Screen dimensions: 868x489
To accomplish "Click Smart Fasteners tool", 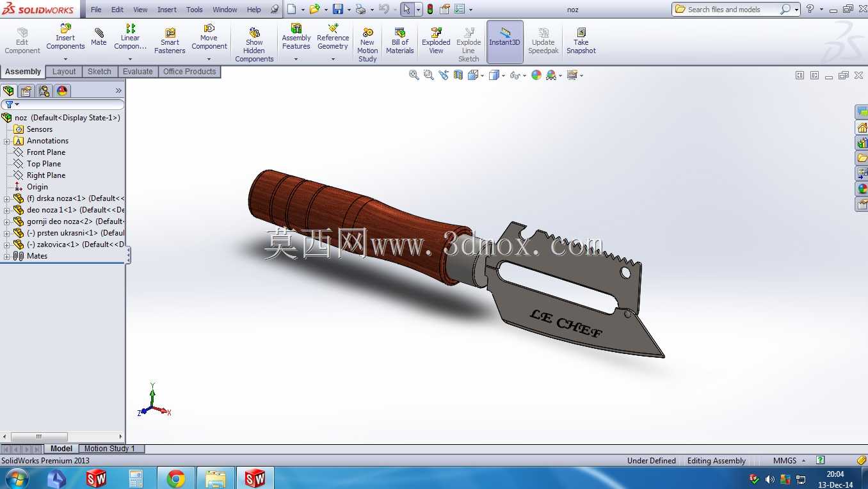I will point(170,41).
